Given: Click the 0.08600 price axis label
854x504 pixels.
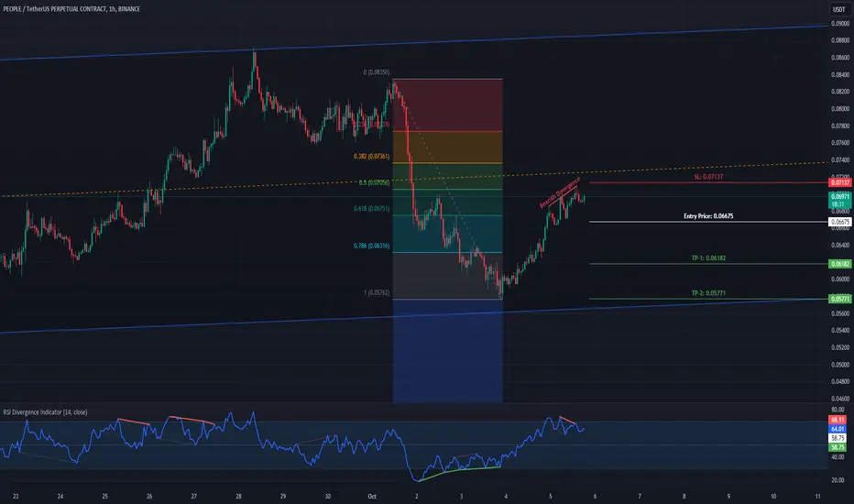Looking at the screenshot, I should tap(840, 57).
